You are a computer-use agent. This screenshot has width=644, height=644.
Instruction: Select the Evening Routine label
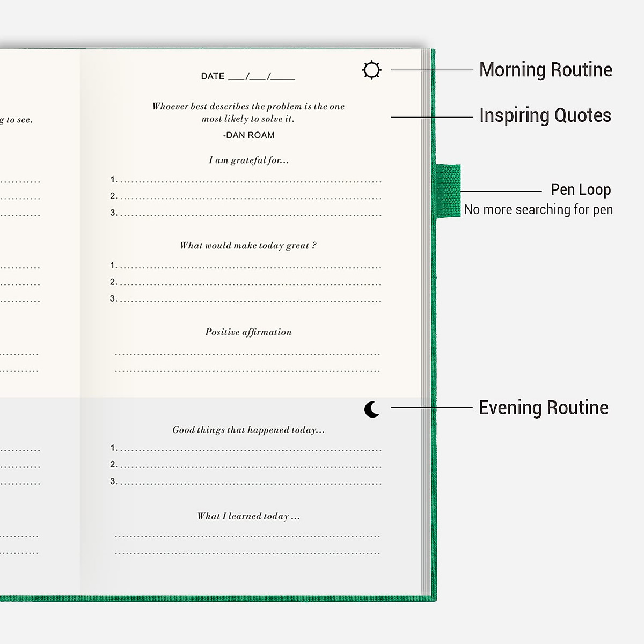tap(543, 408)
